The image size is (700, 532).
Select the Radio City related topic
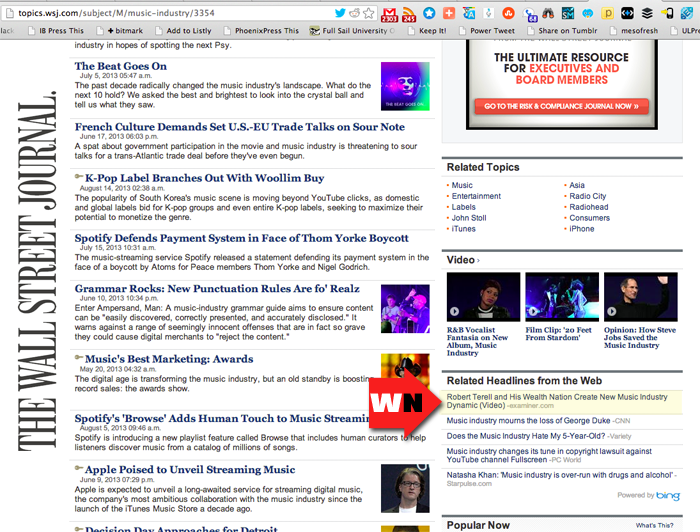588,196
